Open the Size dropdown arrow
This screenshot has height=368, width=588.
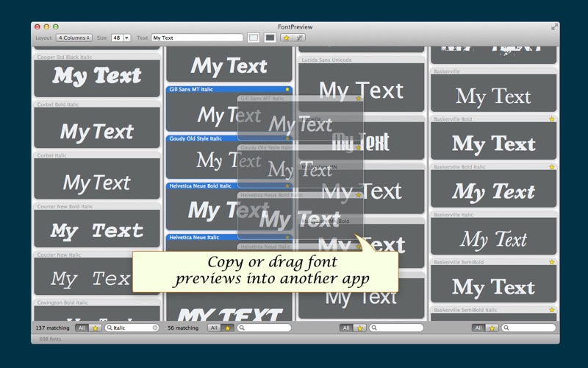pyautogui.click(x=126, y=38)
